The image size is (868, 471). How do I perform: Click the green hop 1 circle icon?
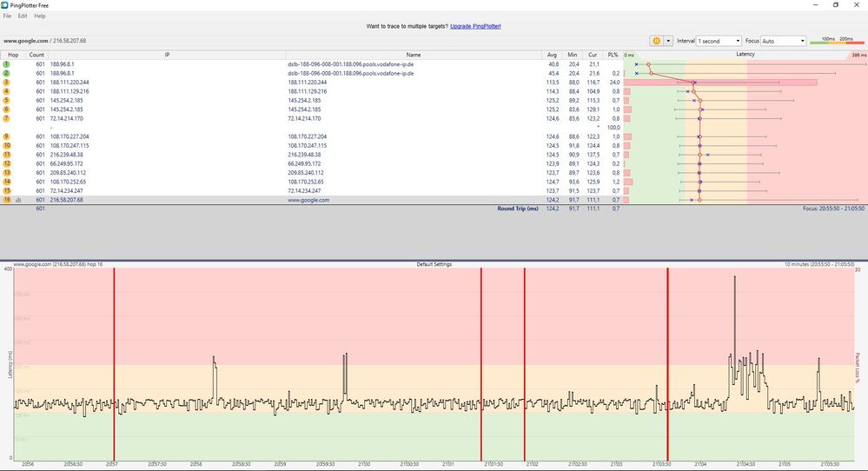point(7,64)
